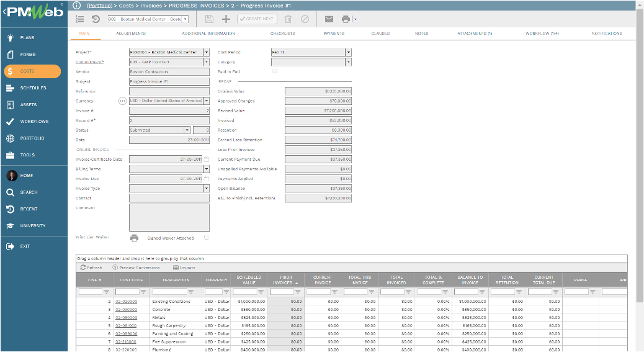Click the Save disk icon

[209, 19]
